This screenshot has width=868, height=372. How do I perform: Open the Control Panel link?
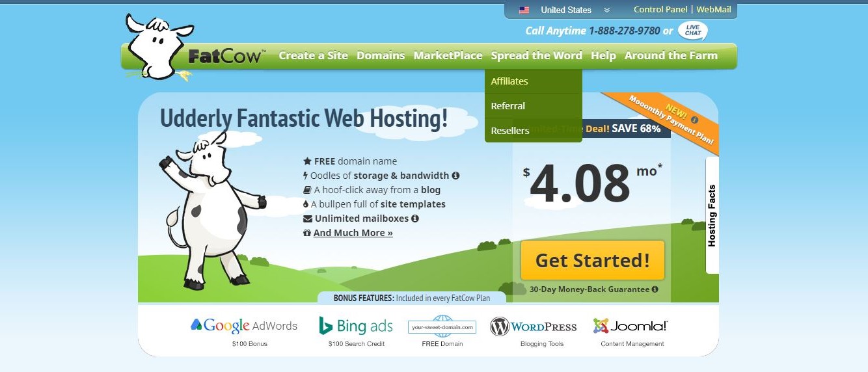tap(662, 10)
